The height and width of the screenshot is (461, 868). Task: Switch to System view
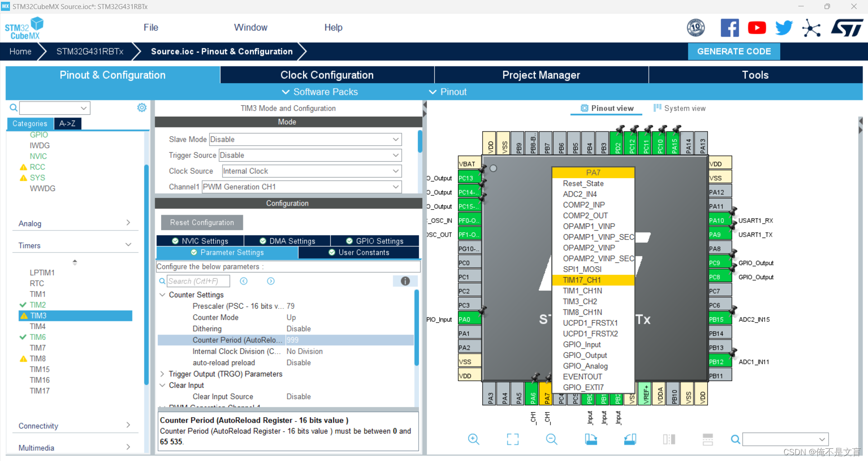coord(679,108)
